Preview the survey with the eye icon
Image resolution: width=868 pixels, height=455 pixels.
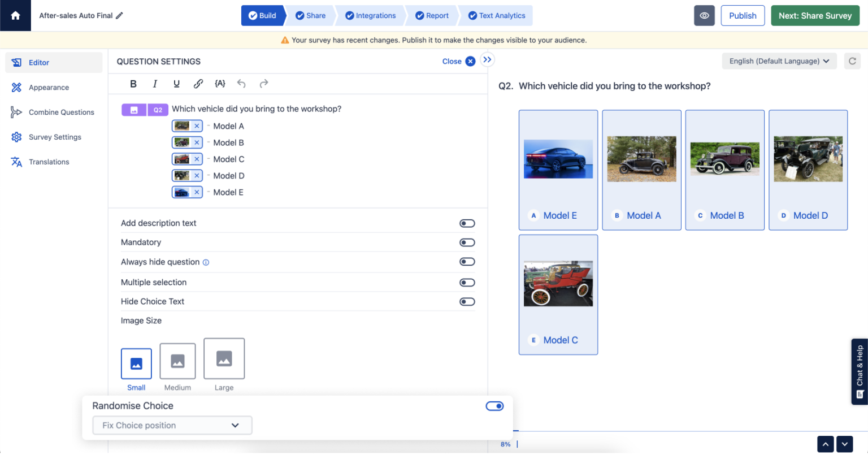[704, 15]
